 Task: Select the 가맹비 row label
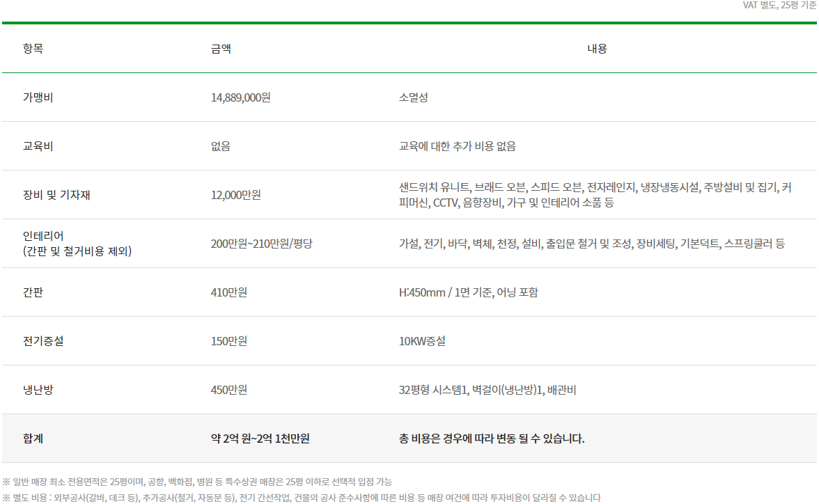[33, 97]
